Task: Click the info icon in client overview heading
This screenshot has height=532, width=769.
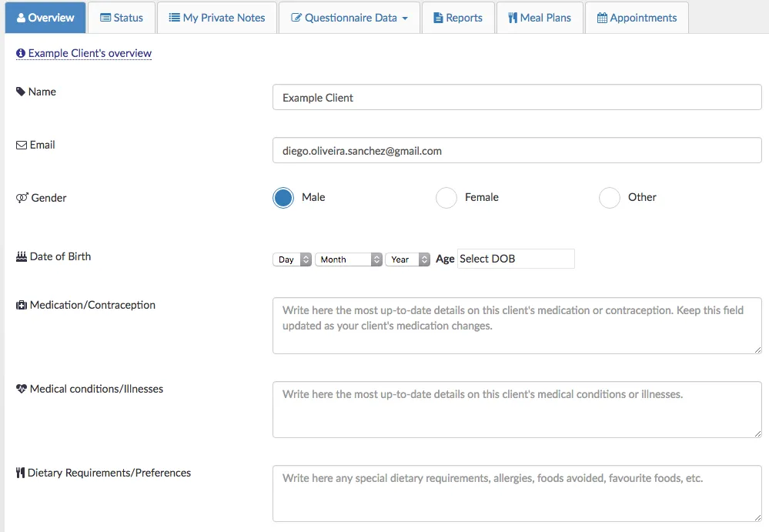Action: 21,54
